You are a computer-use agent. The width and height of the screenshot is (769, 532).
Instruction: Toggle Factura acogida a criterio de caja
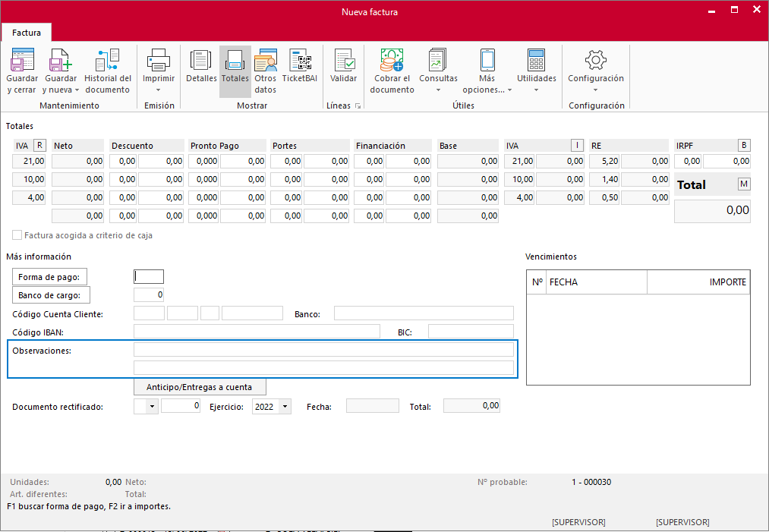(17, 235)
